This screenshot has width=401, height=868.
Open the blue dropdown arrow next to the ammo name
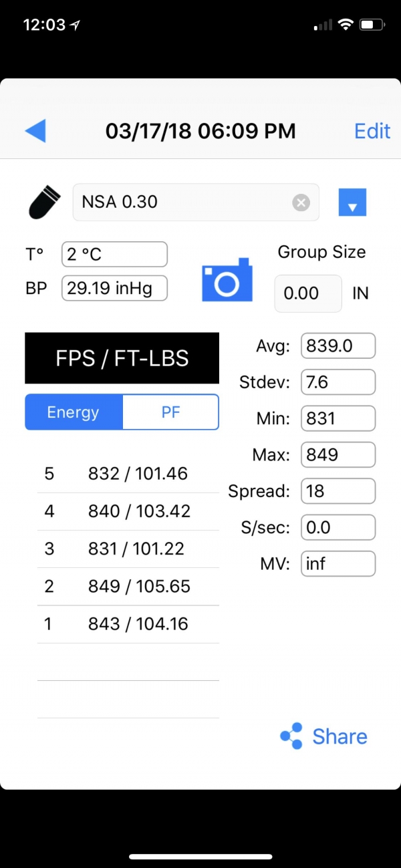pyautogui.click(x=353, y=202)
